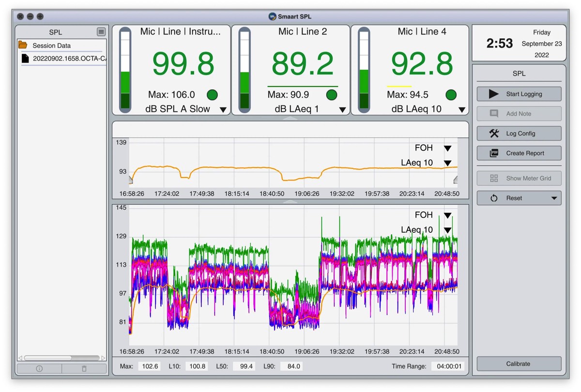This screenshot has width=581, height=392.
Task: Click the trash delete icon
Action: point(84,369)
